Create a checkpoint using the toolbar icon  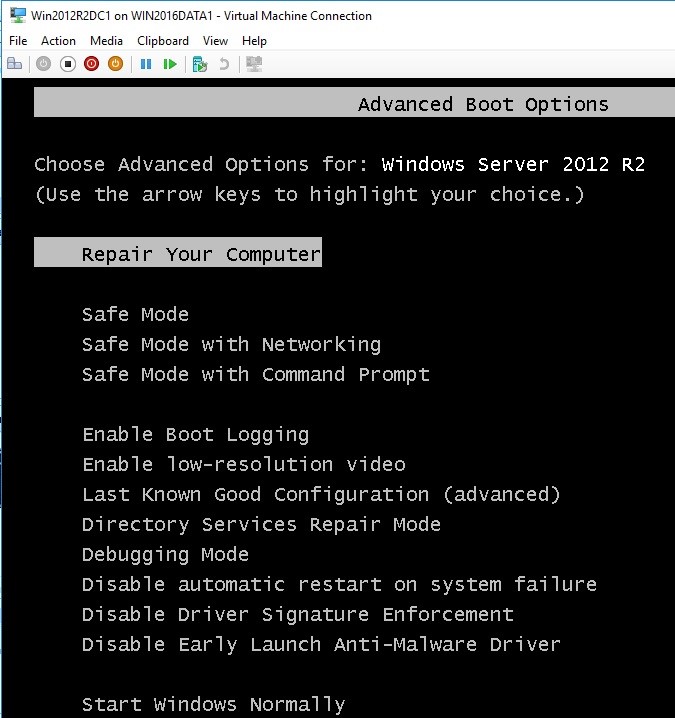pos(200,64)
